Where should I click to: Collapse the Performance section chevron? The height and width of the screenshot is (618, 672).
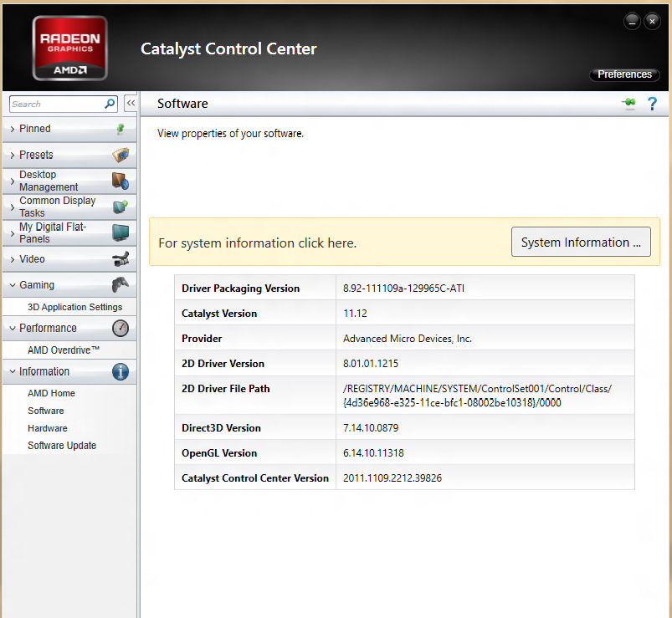[13, 328]
